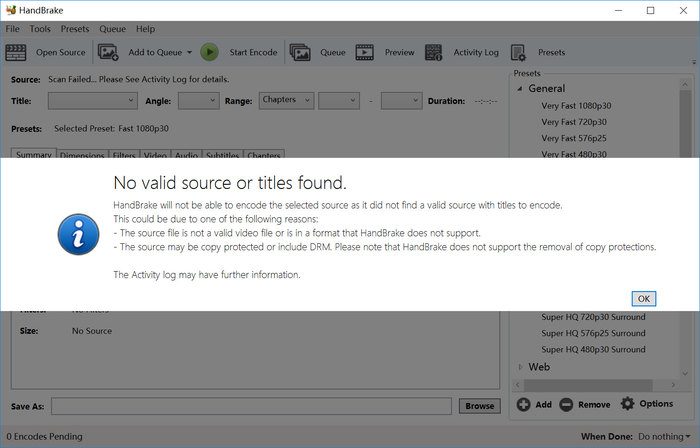This screenshot has height=448, width=700.
Task: Click the preset Options gear icon
Action: coord(627,403)
